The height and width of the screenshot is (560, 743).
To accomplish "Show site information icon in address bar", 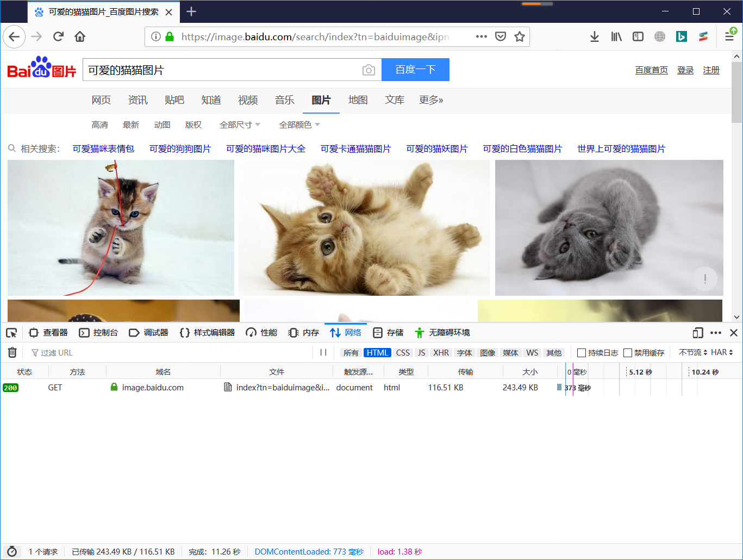I will tap(156, 36).
